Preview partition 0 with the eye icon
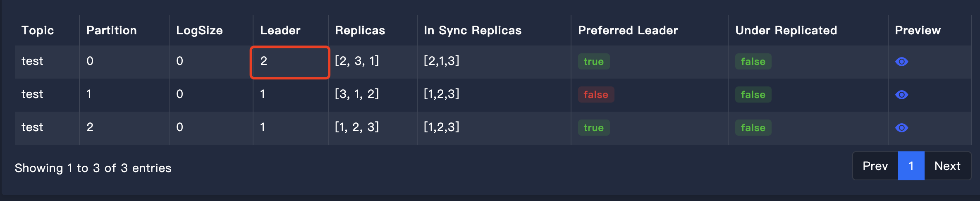The width and height of the screenshot is (980, 201). click(901, 62)
